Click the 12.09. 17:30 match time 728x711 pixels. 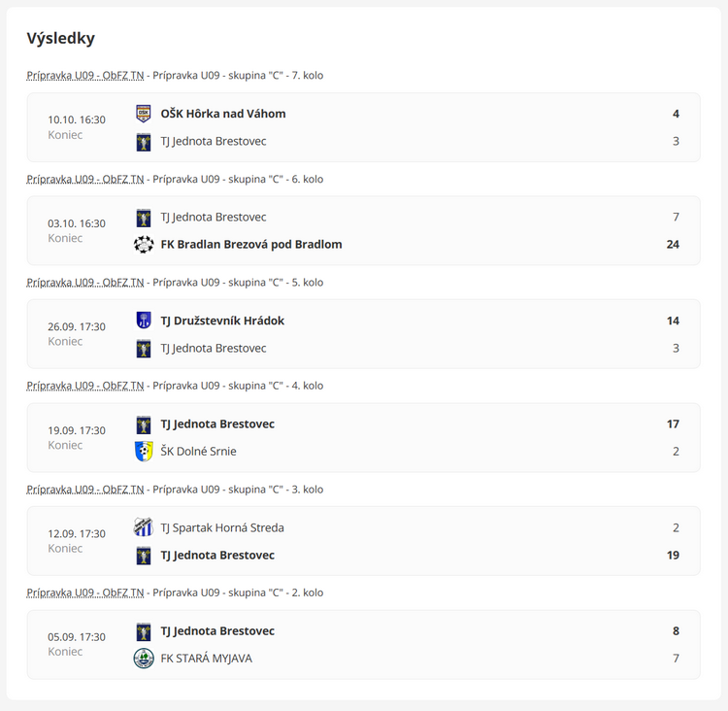[77, 534]
